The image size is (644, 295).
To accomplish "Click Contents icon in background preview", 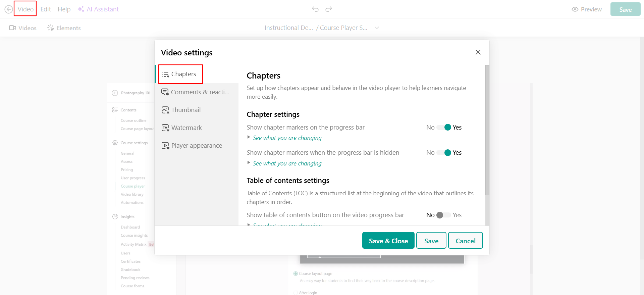I will click(115, 110).
